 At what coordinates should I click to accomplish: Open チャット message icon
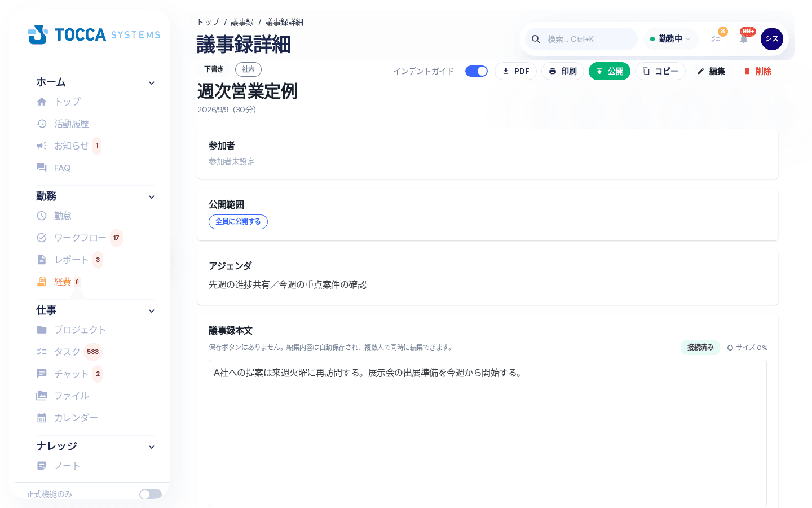(x=42, y=374)
